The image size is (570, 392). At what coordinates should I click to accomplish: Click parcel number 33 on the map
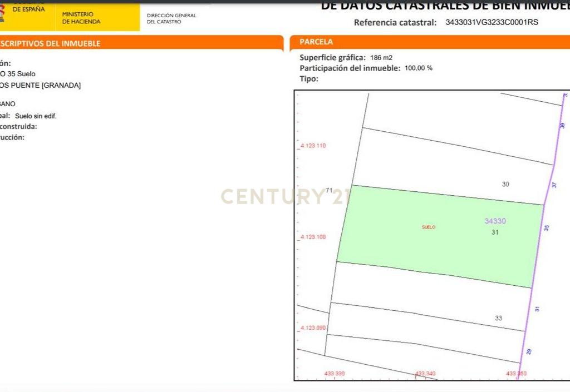tap(498, 318)
